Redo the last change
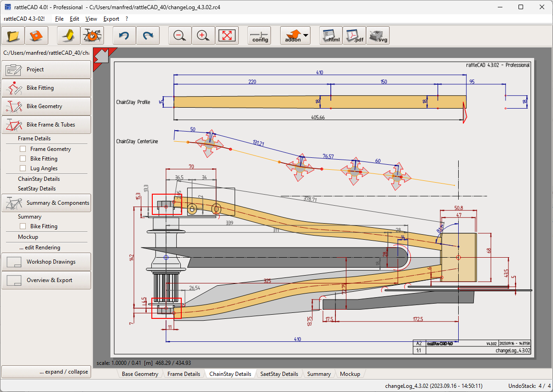553x392 pixels. (148, 35)
